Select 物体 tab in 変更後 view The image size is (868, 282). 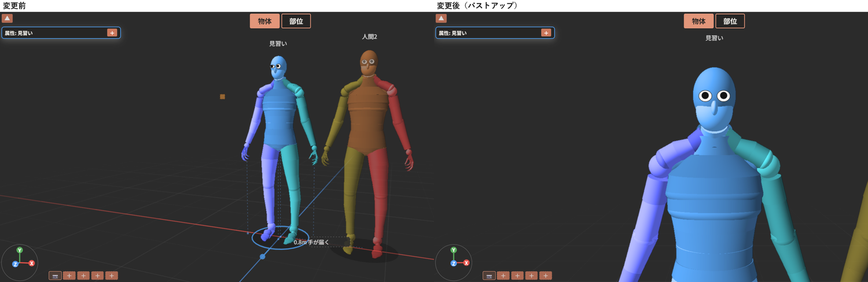point(699,21)
